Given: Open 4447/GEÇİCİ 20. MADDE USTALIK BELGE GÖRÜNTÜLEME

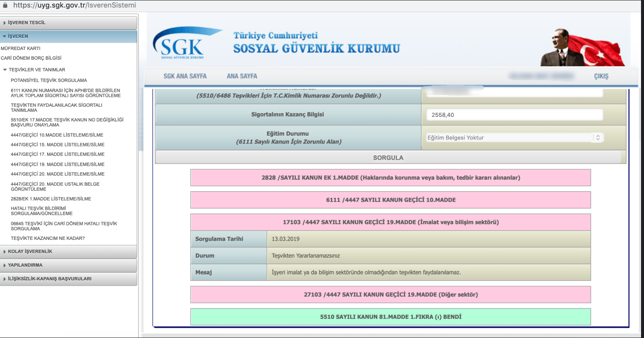Looking at the screenshot, I should click(x=55, y=186).
